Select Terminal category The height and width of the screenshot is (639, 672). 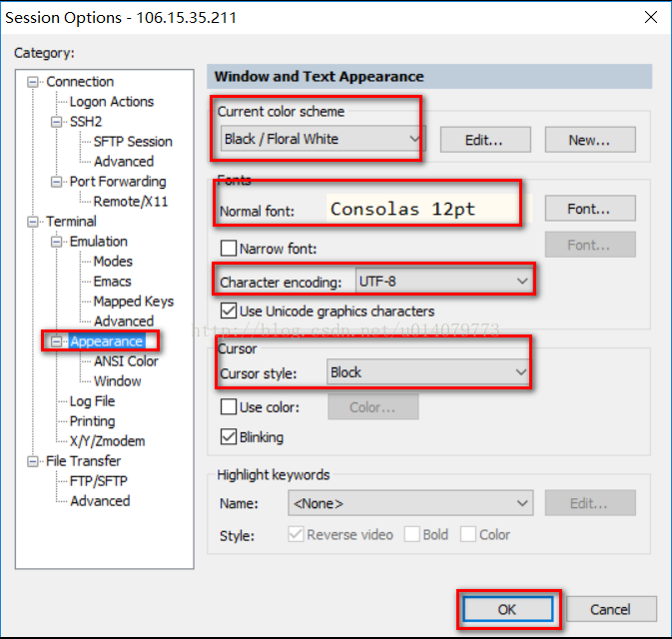pyautogui.click(x=71, y=222)
